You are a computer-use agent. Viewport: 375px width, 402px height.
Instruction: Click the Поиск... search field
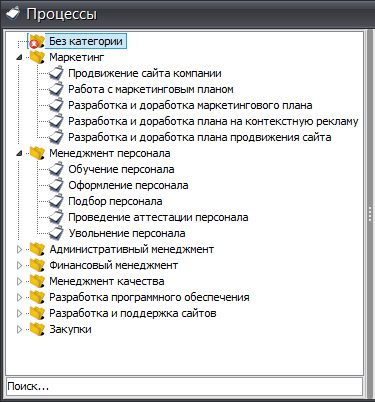(184, 387)
